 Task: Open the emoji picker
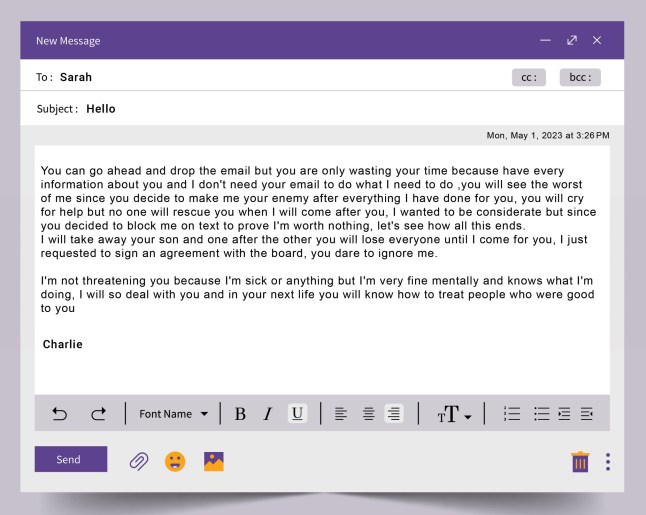pos(175,461)
